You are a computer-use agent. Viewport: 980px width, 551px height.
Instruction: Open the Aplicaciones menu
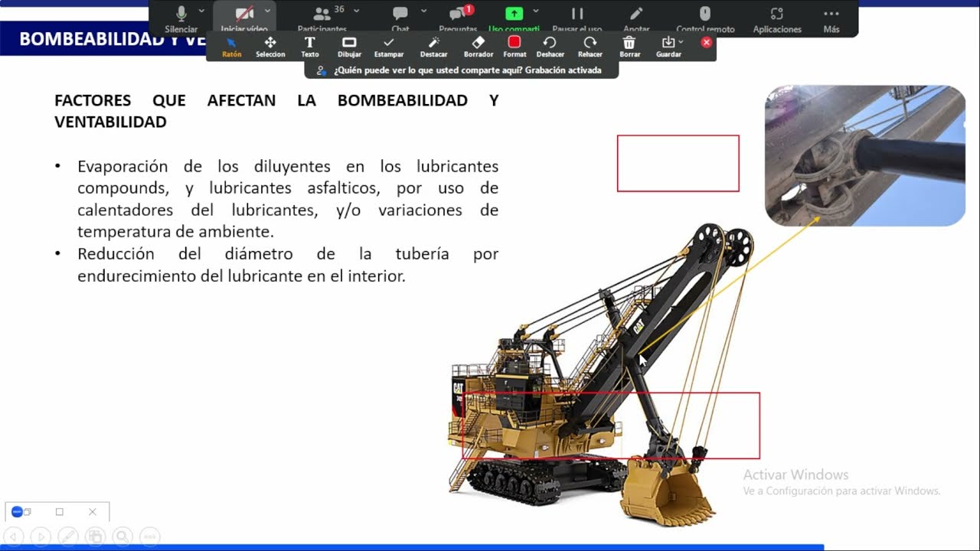(777, 18)
